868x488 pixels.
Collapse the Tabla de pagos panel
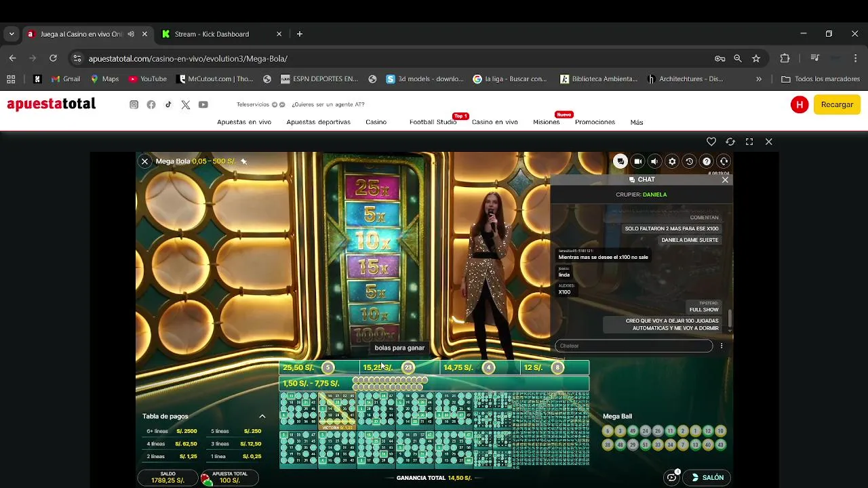tap(262, 416)
